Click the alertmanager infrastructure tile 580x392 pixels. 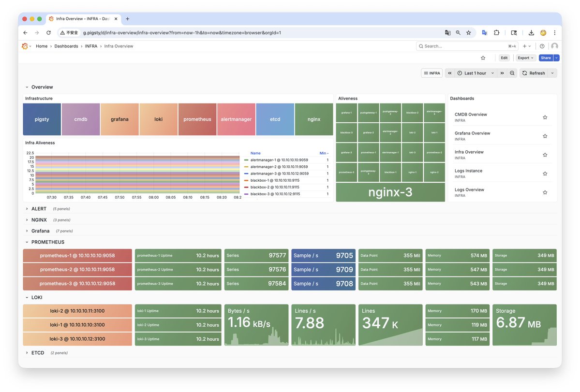pyautogui.click(x=236, y=119)
